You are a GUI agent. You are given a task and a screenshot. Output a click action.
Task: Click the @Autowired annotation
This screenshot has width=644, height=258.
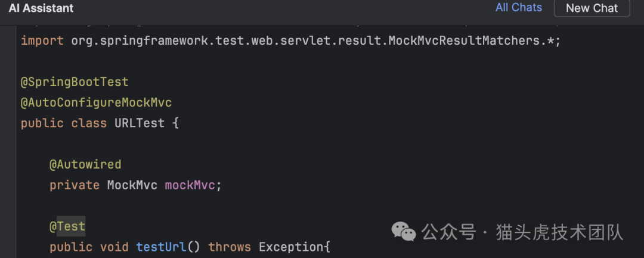pos(85,164)
